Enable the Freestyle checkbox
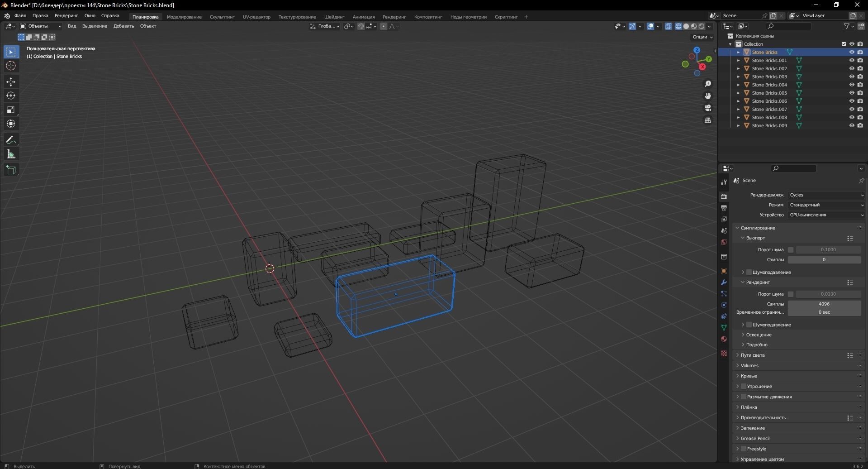Screen dimensions: 868x469 tap(744, 449)
